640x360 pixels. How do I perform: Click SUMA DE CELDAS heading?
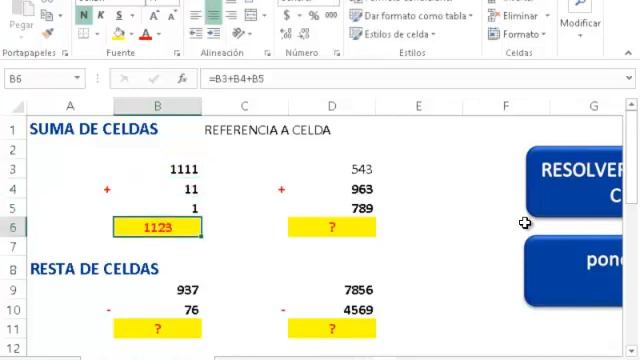coord(94,129)
